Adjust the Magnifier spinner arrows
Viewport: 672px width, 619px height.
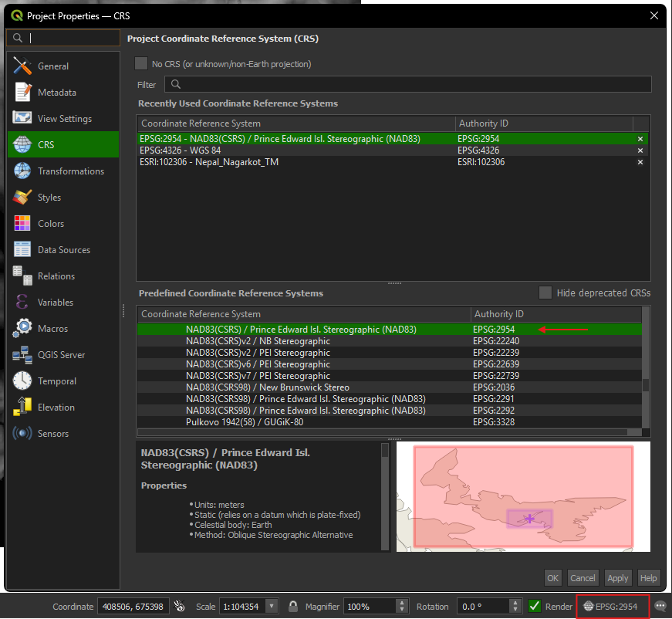click(x=403, y=607)
